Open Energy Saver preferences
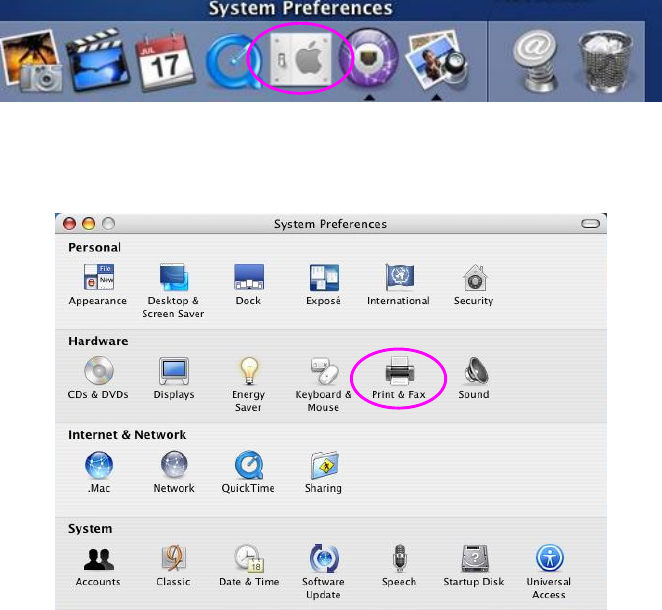The height and width of the screenshot is (610, 662). coord(249,384)
